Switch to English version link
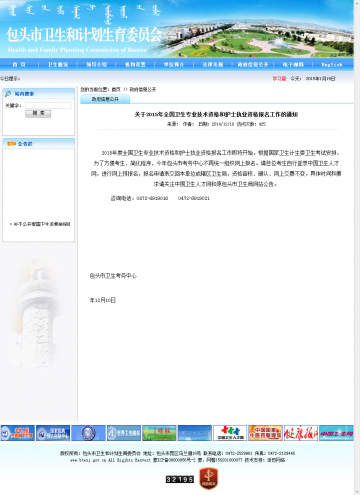 332,65
